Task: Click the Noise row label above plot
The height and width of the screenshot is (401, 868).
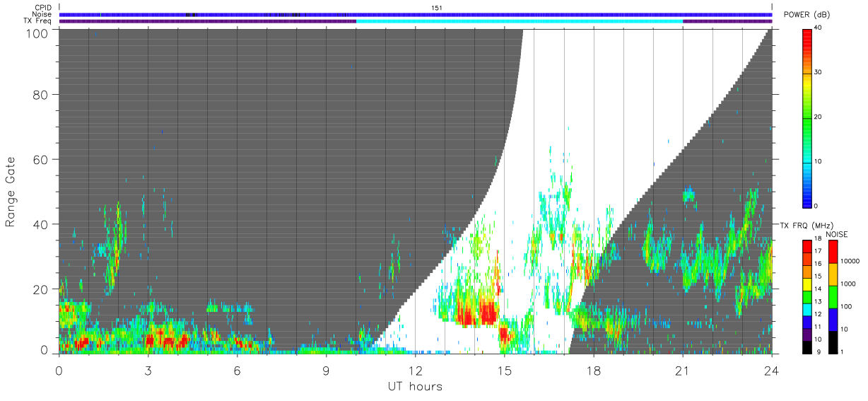Action: (42, 14)
